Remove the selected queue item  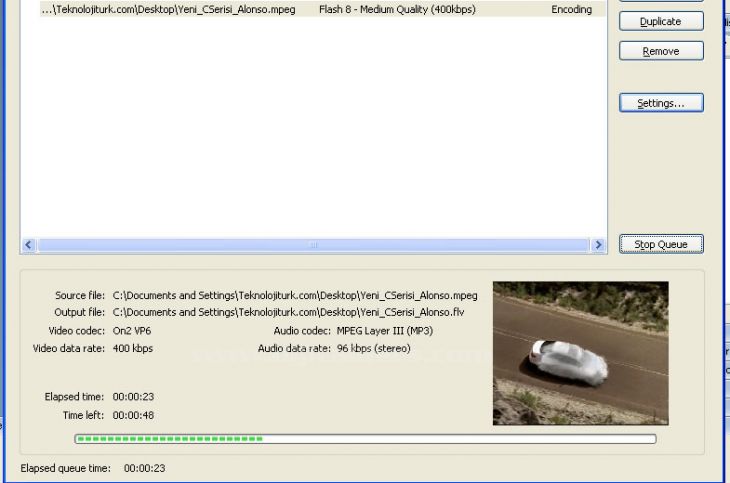click(x=660, y=51)
